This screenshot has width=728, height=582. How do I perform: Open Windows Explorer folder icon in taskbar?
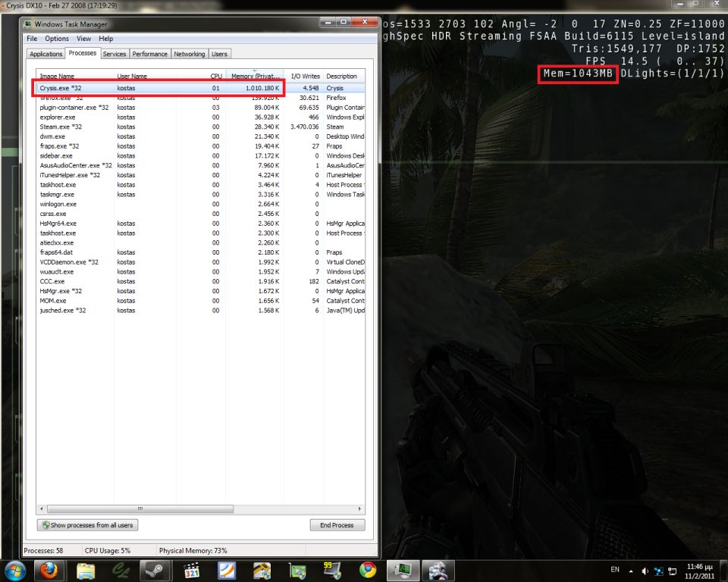tap(86, 571)
